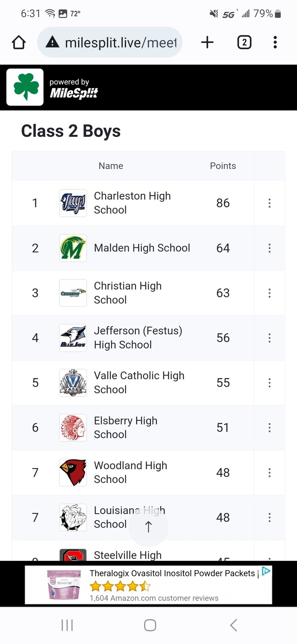Tap the Elsberry High School logo
This screenshot has width=297, height=644.
[73, 428]
